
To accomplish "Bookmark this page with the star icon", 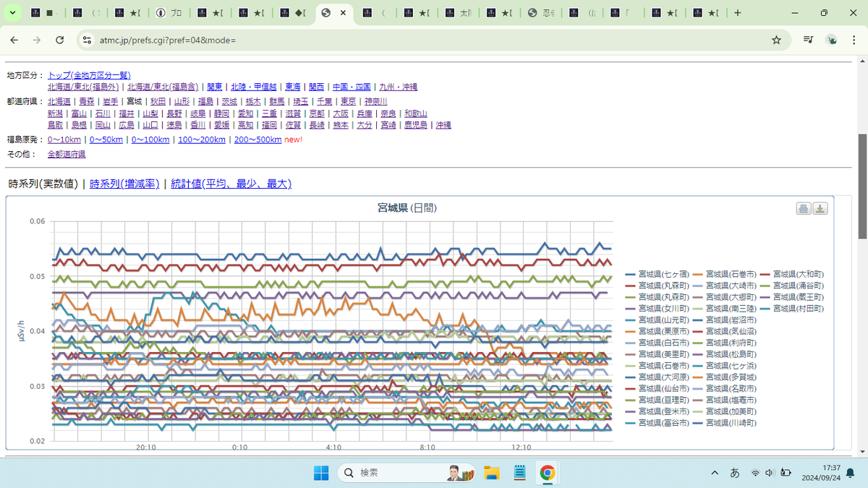I will 776,40.
